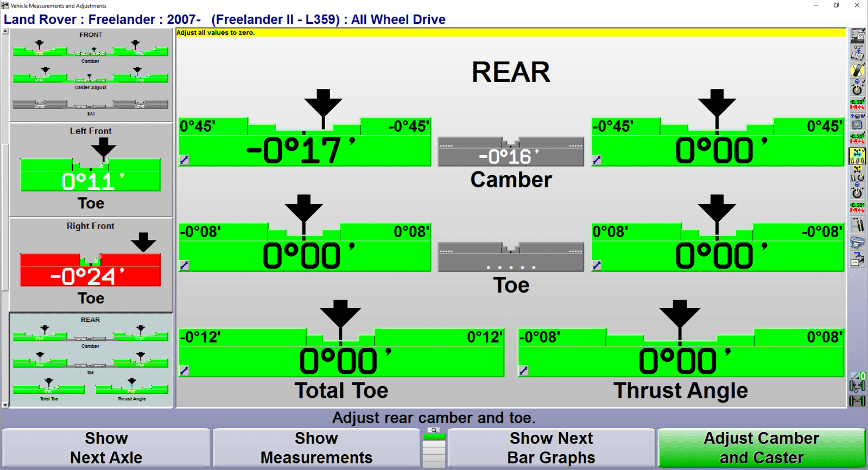Image resolution: width=868 pixels, height=470 pixels.
Task: Select the REAR axle thumbnail panel
Action: click(91, 360)
